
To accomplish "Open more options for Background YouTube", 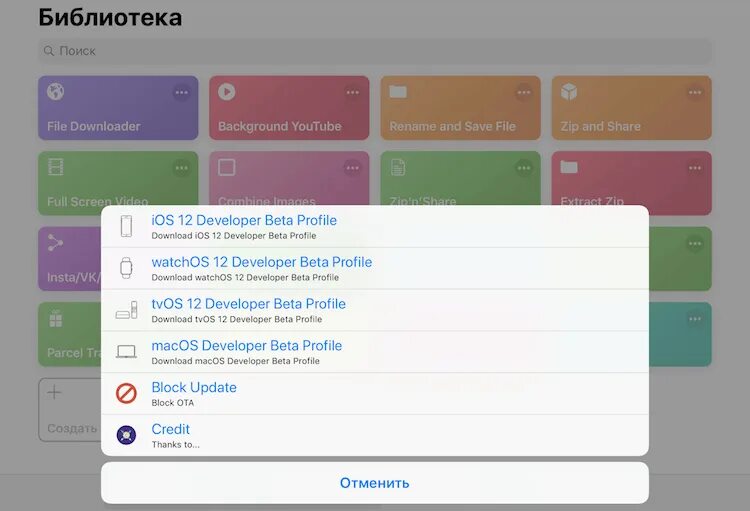I will pyautogui.click(x=353, y=92).
